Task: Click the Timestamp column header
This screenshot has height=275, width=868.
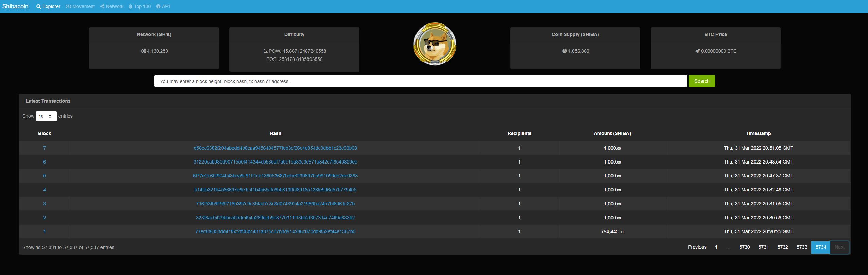Action: click(x=758, y=133)
